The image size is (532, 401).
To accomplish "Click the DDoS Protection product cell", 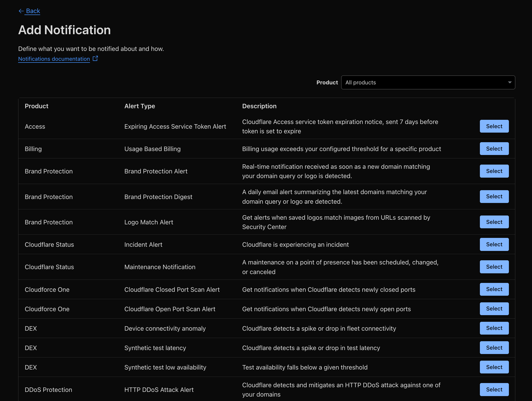I will coord(48,390).
